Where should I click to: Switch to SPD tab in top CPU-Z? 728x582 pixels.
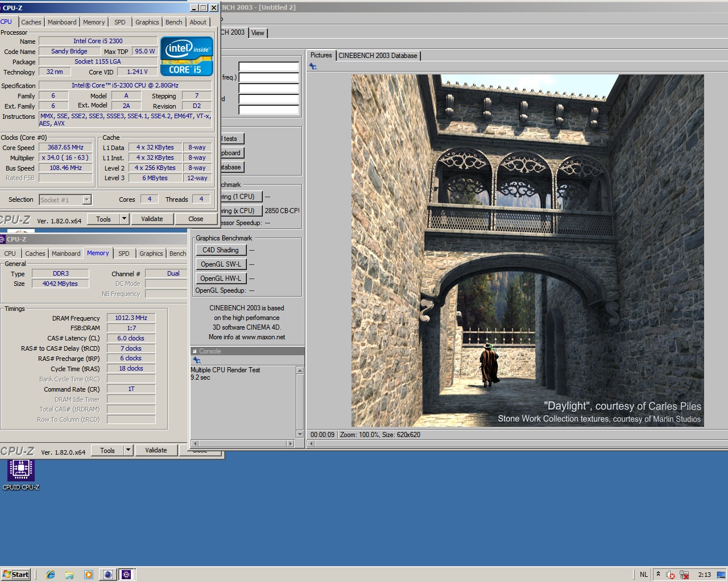pos(120,22)
